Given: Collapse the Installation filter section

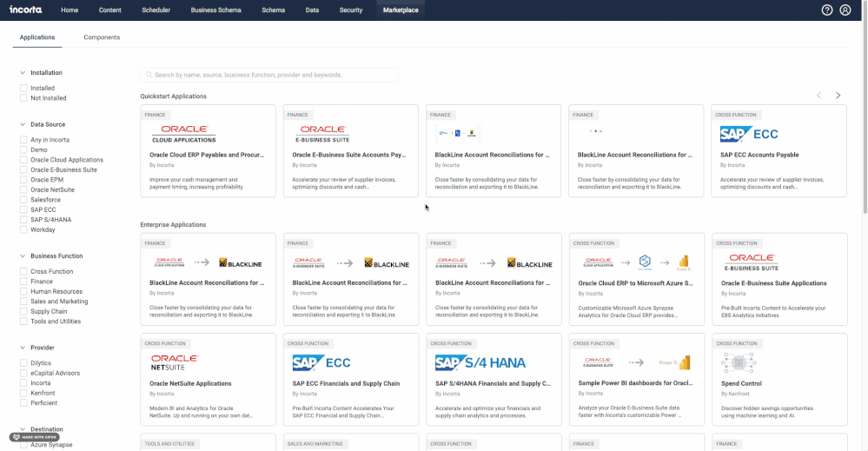Looking at the screenshot, I should click(x=23, y=73).
